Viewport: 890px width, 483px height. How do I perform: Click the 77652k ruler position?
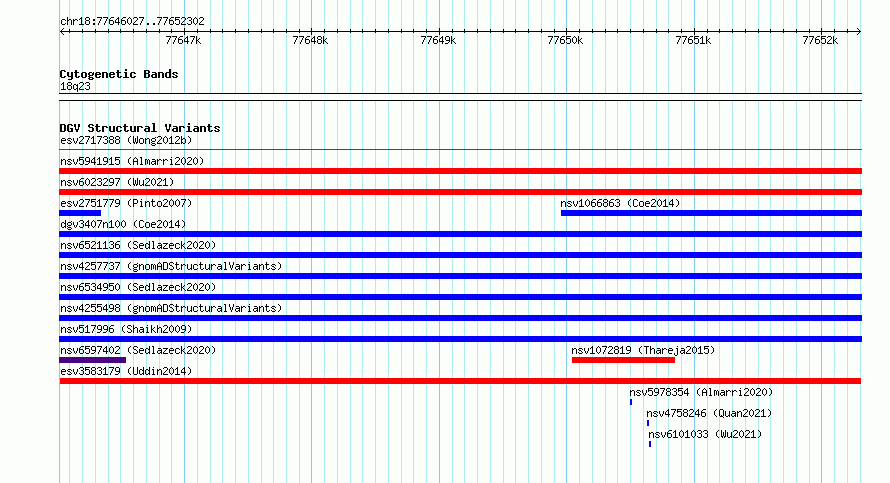tap(820, 40)
